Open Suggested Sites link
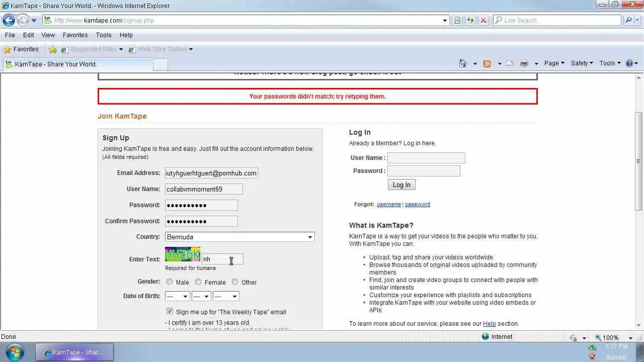The width and height of the screenshot is (644, 362). point(92,49)
